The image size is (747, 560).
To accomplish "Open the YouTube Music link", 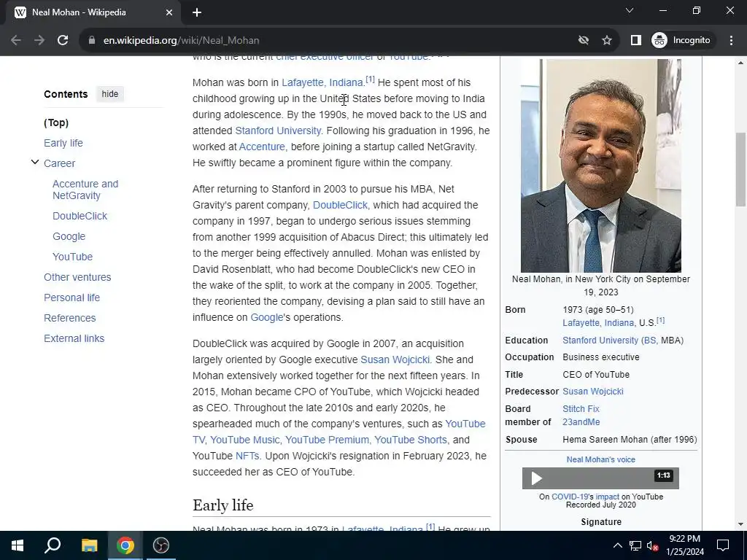I will [246, 440].
